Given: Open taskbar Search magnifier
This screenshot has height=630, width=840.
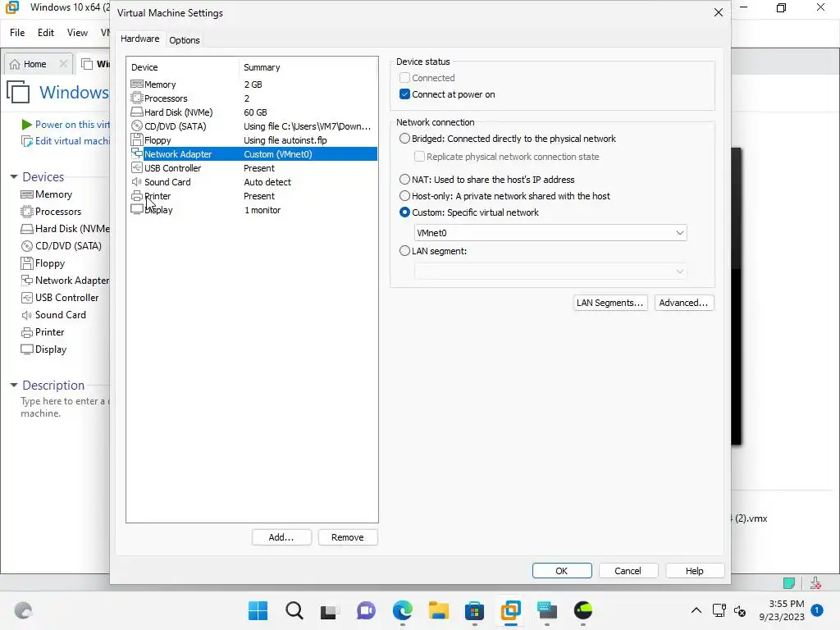Looking at the screenshot, I should (x=294, y=610).
